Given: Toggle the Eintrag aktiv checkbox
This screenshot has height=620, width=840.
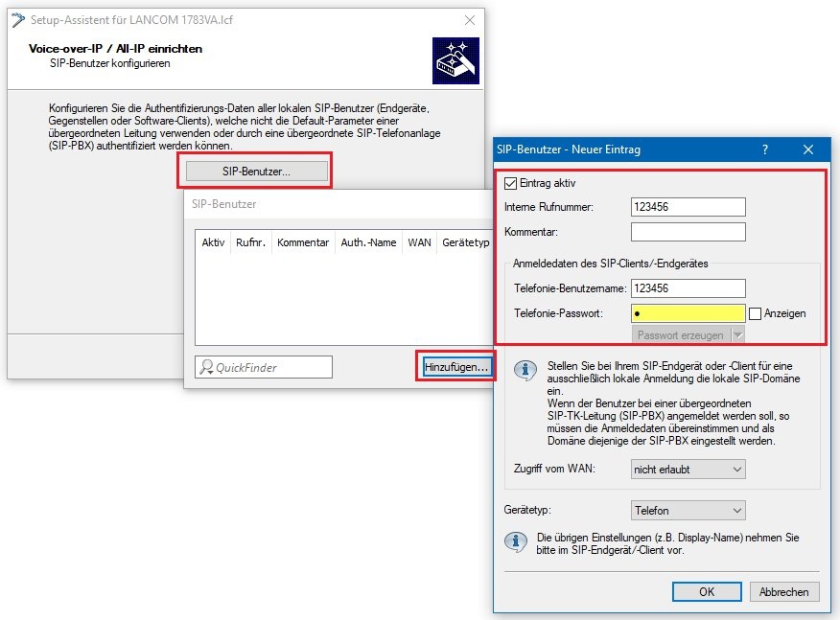Looking at the screenshot, I should pyautogui.click(x=511, y=183).
